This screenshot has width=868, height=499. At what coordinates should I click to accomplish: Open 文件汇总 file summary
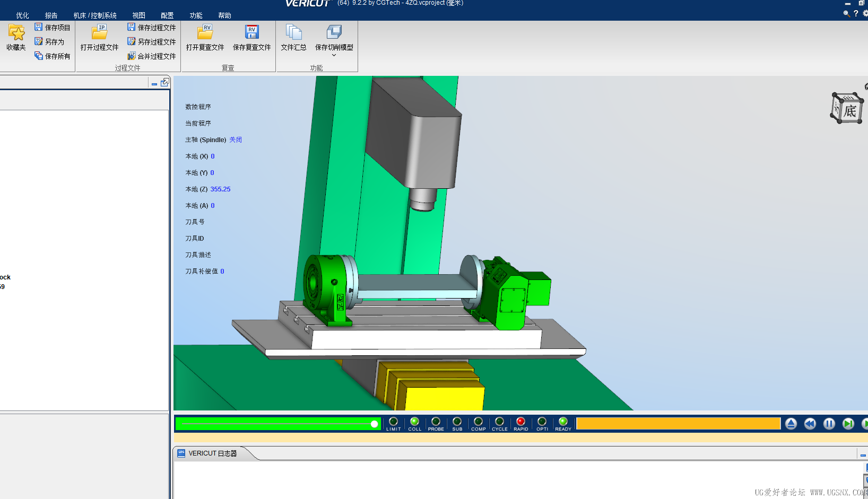coord(294,38)
